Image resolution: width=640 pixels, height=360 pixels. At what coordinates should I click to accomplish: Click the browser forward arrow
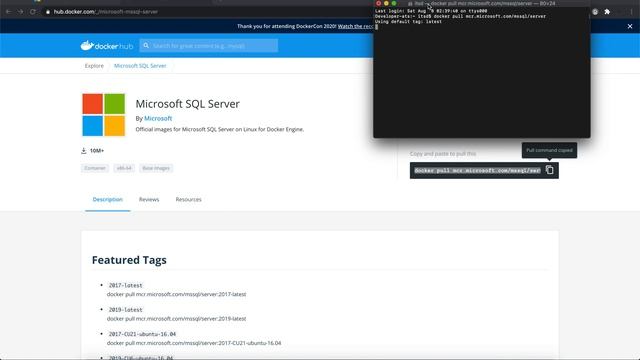20,12
